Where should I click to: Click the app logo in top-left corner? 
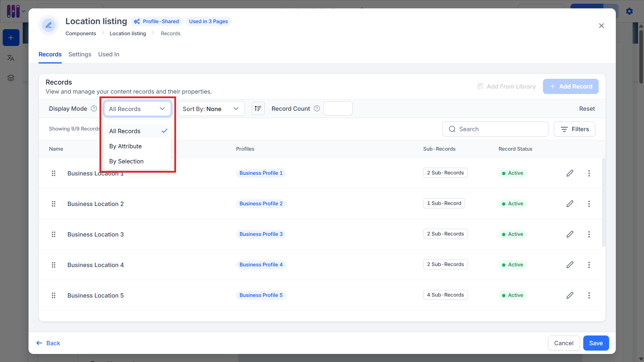(x=13, y=11)
